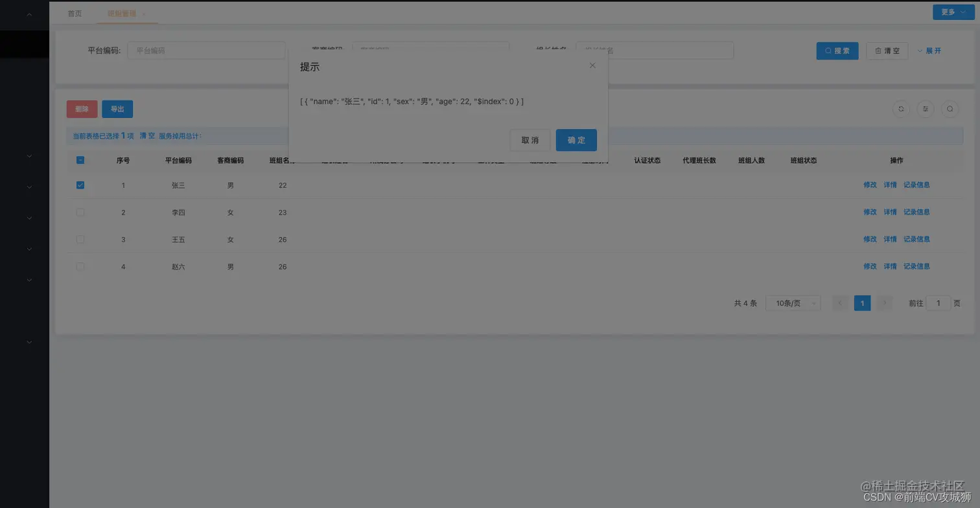The height and width of the screenshot is (508, 980).
Task: Click the 确定 button in dialog
Action: pos(576,140)
